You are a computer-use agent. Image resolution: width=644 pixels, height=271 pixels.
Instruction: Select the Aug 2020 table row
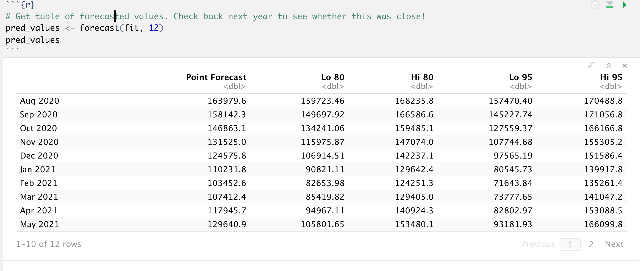pyautogui.click(x=40, y=101)
